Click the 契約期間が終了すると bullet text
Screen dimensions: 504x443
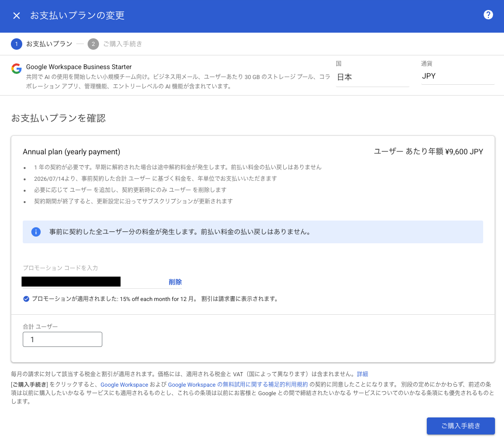point(134,202)
